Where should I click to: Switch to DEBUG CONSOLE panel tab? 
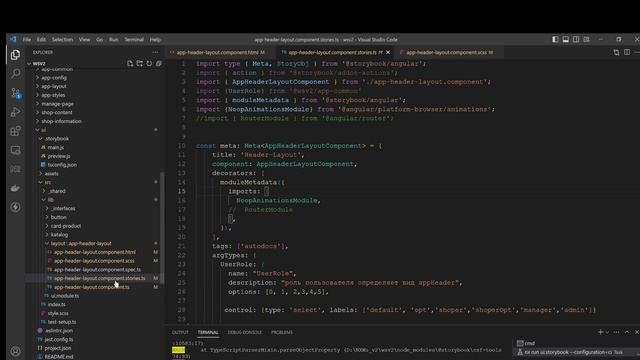244,332
